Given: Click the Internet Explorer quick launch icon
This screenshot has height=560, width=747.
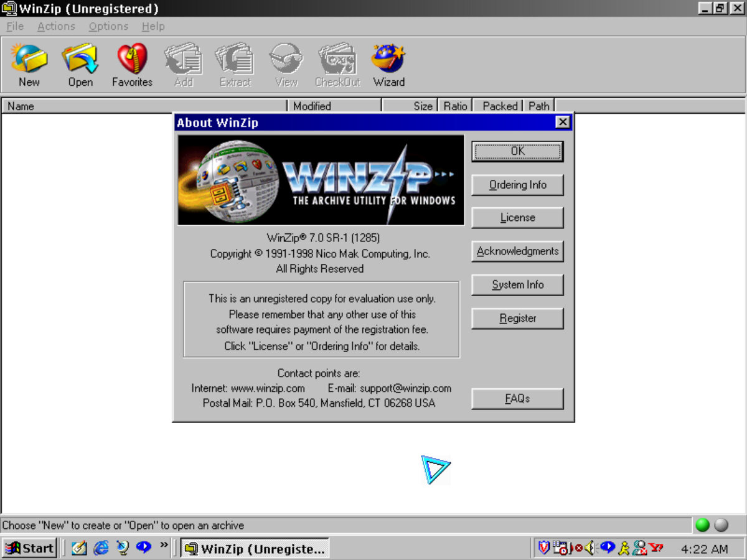Looking at the screenshot, I should point(101,548).
